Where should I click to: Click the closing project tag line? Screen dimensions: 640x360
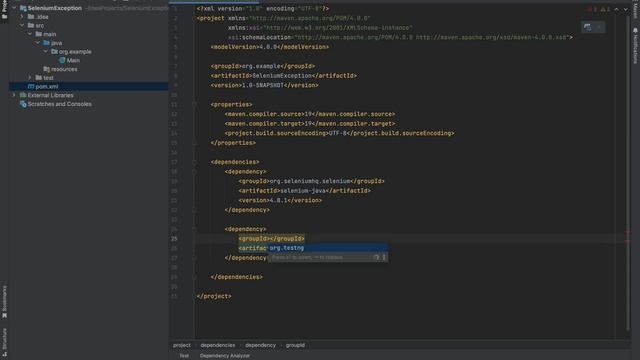(214, 296)
